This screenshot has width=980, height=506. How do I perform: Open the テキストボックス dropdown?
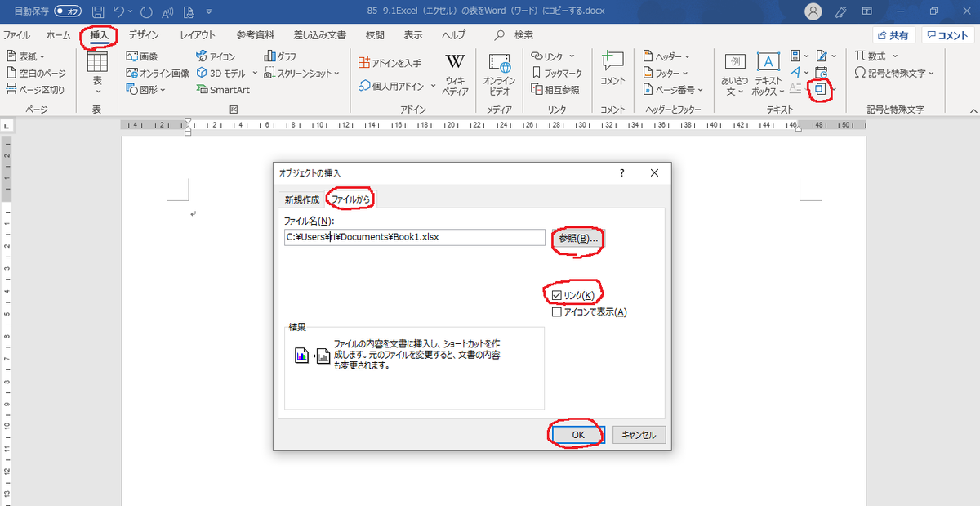pos(768,74)
